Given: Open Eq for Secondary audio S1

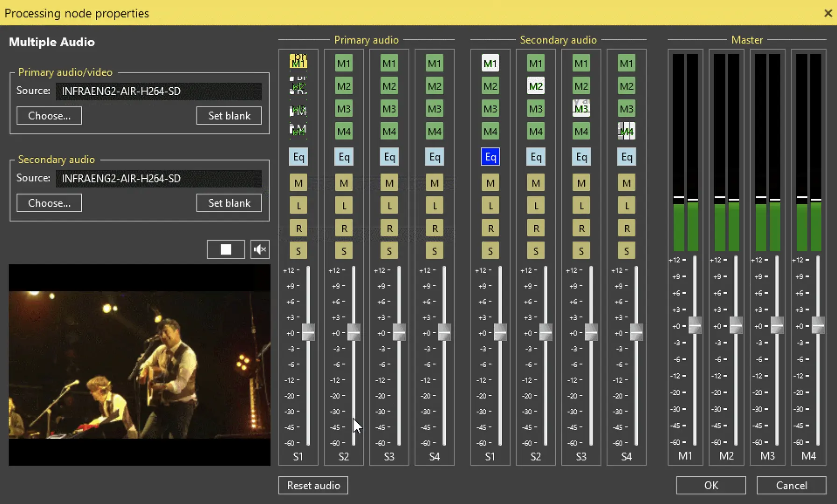Looking at the screenshot, I should (490, 157).
